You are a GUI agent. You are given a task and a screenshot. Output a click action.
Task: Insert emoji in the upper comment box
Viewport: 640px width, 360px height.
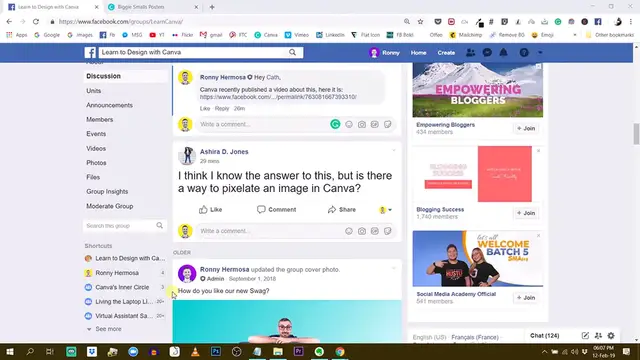point(349,124)
